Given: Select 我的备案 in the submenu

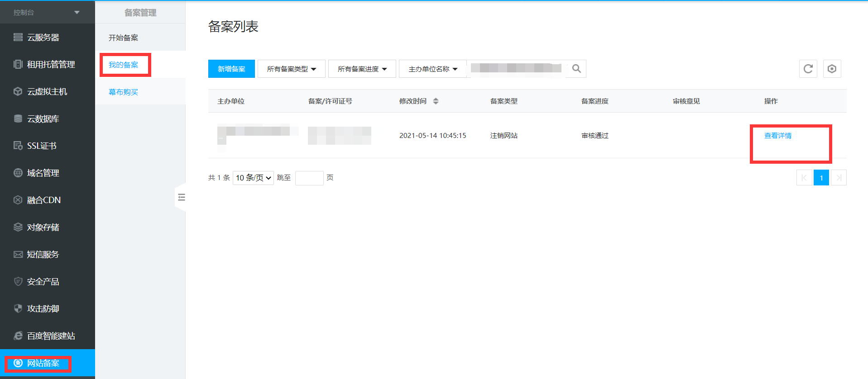Looking at the screenshot, I should (x=124, y=65).
